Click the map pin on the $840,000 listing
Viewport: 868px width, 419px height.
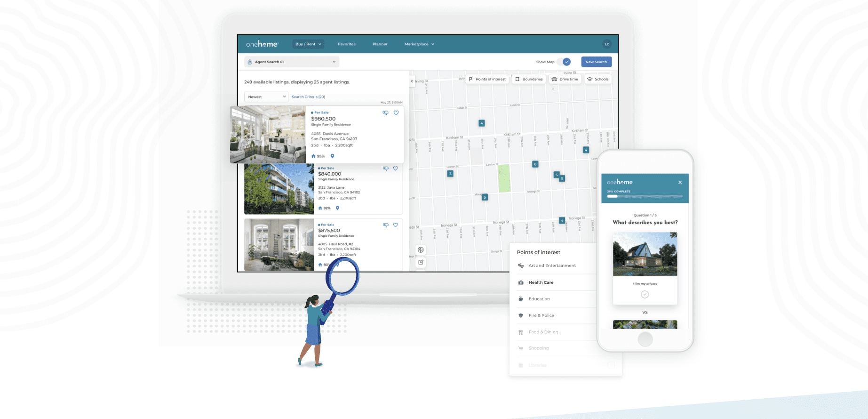(x=337, y=208)
